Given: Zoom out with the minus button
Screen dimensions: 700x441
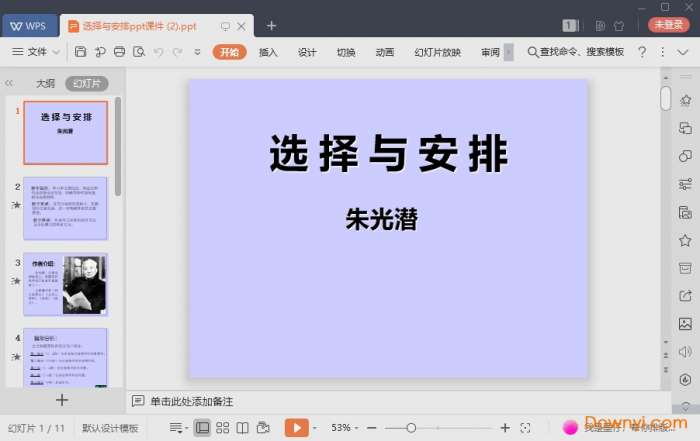Looking at the screenshot, I should click(x=371, y=428).
